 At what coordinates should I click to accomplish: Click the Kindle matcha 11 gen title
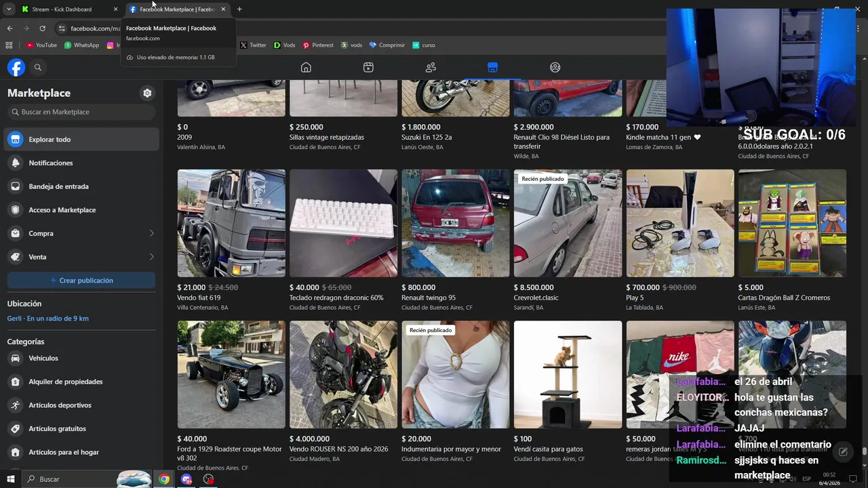click(664, 137)
